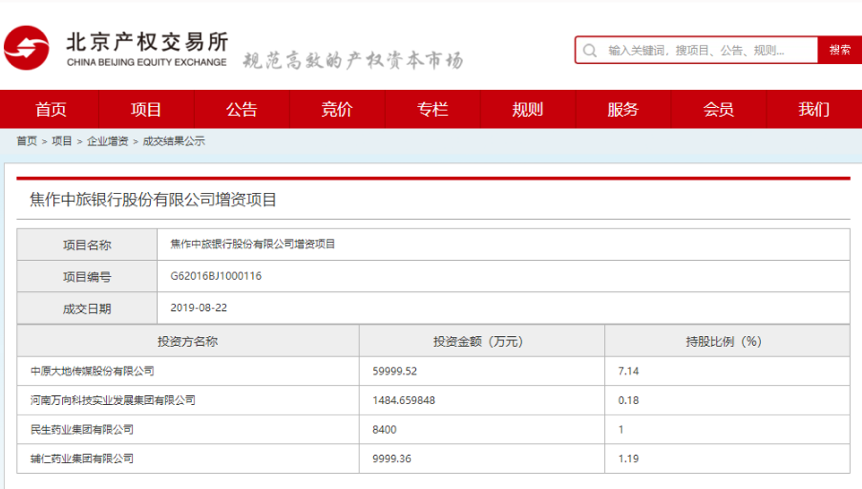Screen dimensions: 862x489
Task: Select investor 民生药业集团有限公司
Action: pyautogui.click(x=81, y=429)
